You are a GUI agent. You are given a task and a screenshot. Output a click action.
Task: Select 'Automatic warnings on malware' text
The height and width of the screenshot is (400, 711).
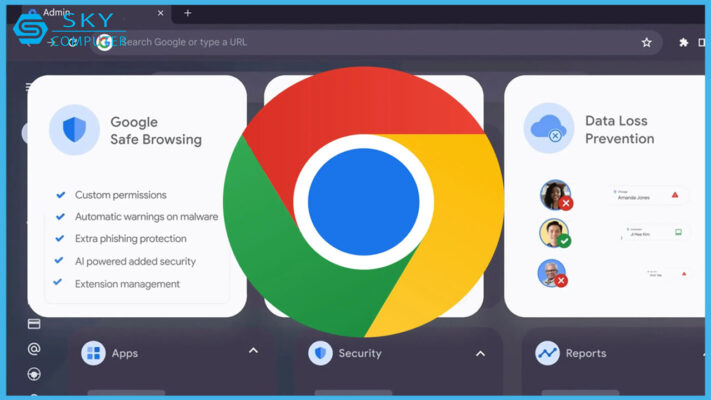146,217
